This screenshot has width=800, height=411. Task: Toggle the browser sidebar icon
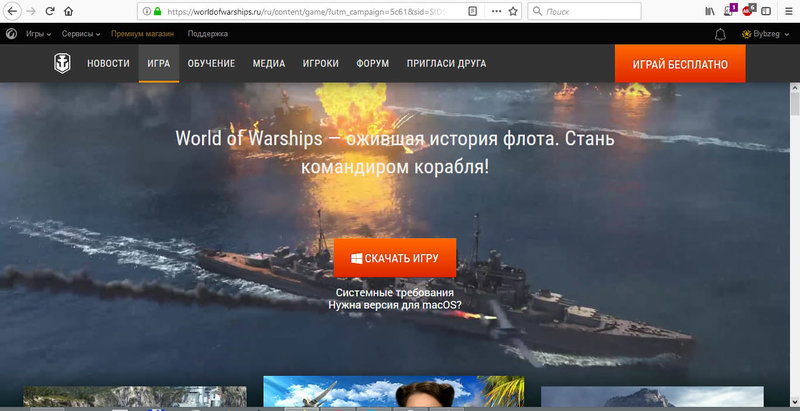pyautogui.click(x=766, y=11)
